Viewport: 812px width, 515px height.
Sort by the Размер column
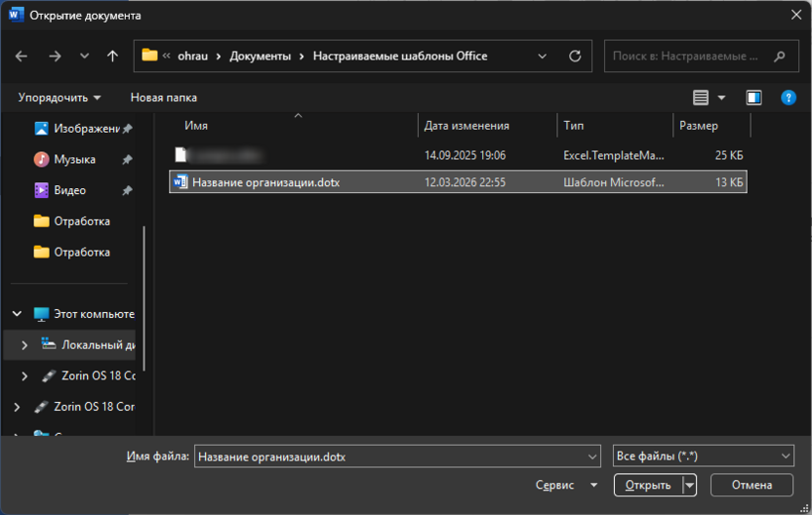coord(699,125)
